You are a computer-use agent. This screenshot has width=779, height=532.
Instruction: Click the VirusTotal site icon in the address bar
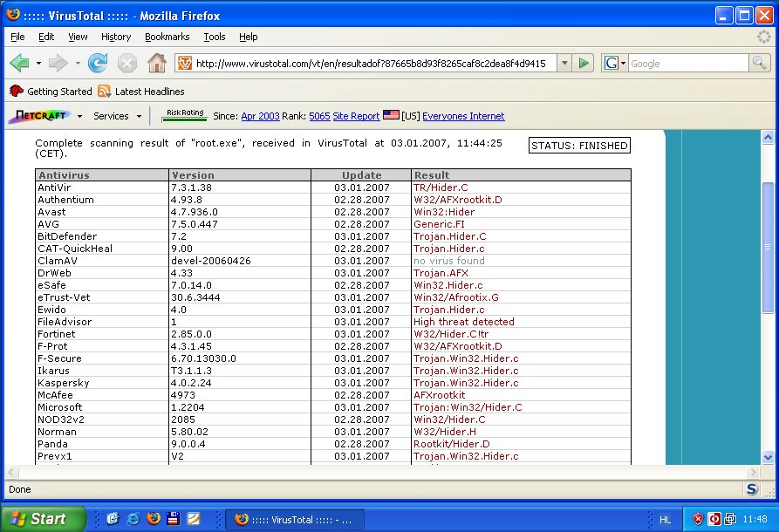(x=185, y=63)
